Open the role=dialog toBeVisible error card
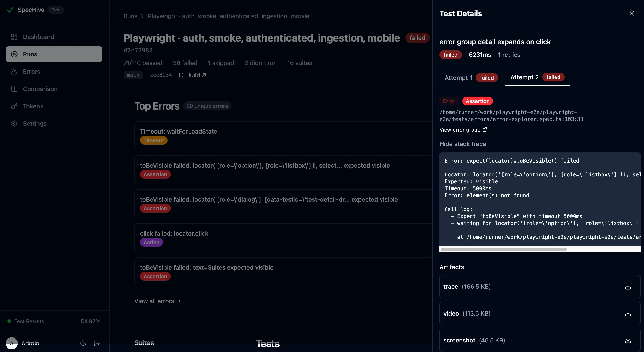 (x=283, y=204)
